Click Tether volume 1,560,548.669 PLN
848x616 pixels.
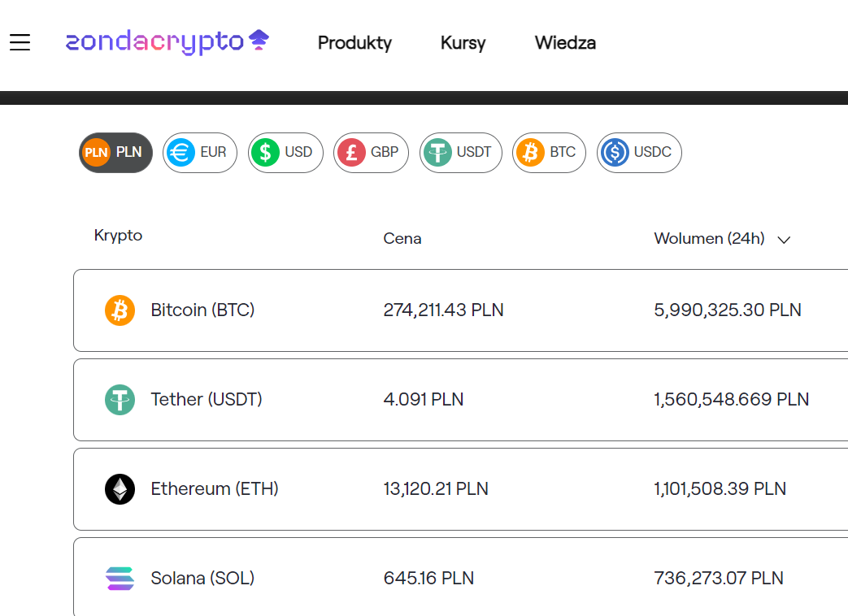[x=731, y=399]
